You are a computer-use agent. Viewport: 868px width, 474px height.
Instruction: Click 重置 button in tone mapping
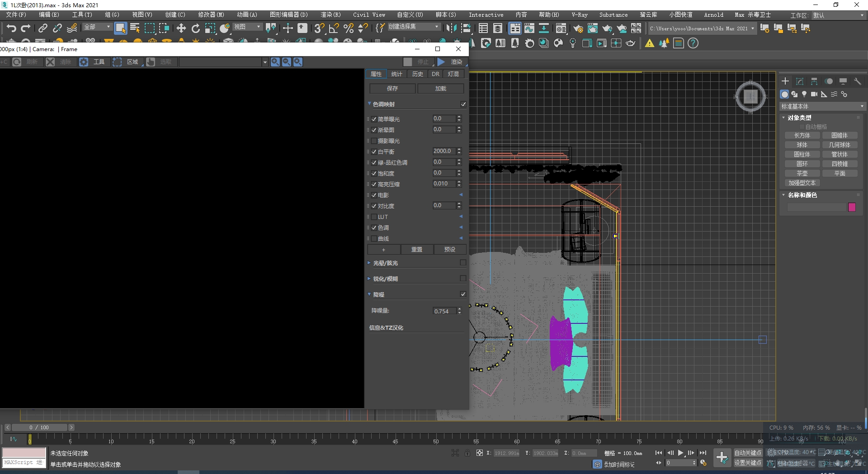(x=417, y=250)
